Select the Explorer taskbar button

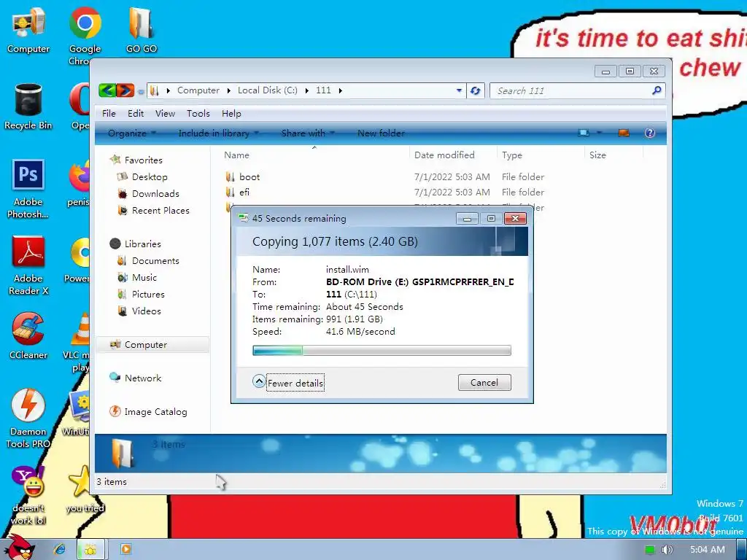click(x=91, y=549)
